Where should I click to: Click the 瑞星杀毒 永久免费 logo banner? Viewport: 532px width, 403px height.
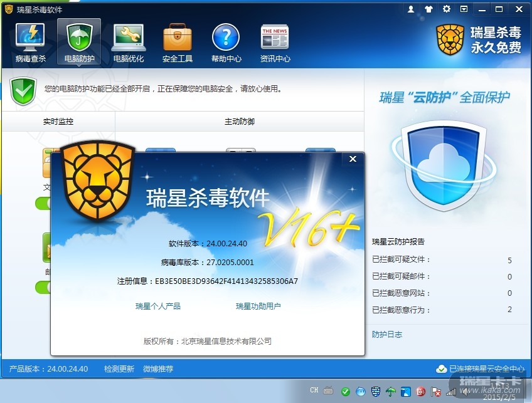pyautogui.click(x=479, y=40)
